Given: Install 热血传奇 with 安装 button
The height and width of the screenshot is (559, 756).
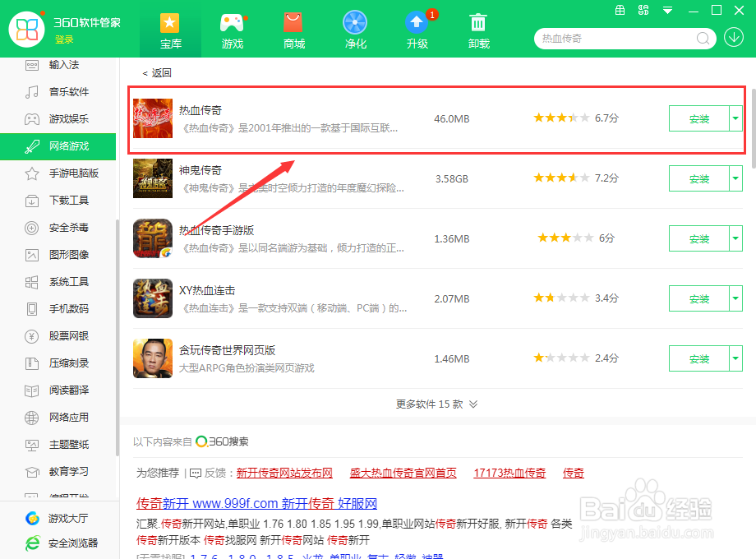Looking at the screenshot, I should [698, 118].
